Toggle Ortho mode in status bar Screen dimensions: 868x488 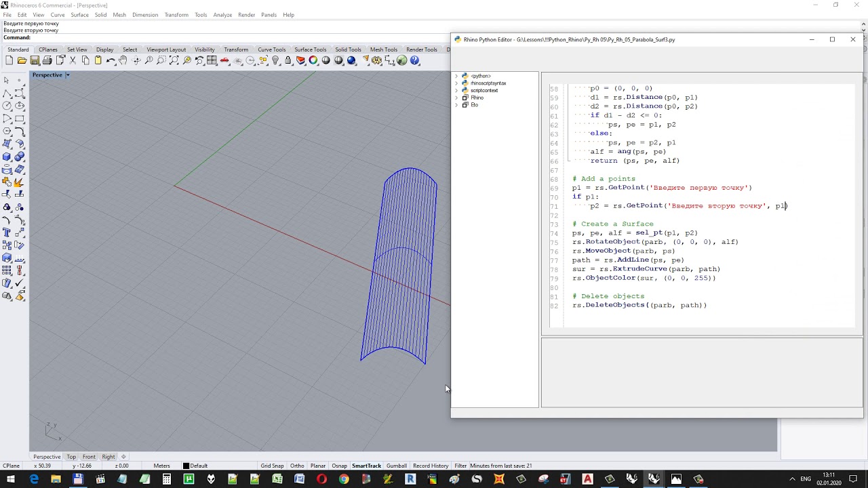tap(297, 466)
